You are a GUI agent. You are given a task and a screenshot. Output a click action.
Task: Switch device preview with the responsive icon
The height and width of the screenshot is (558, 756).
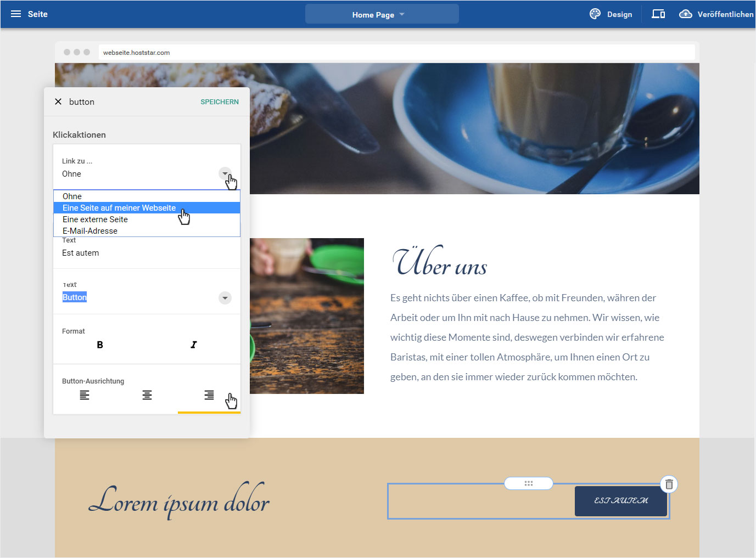pyautogui.click(x=658, y=14)
